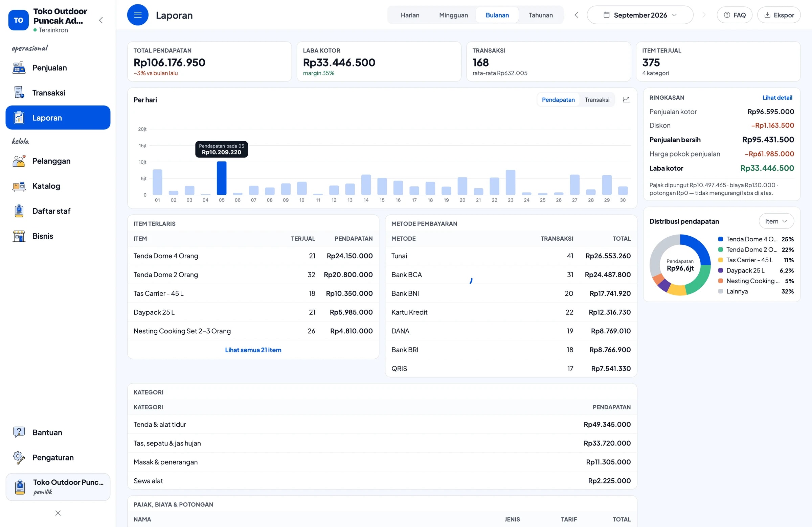812x527 pixels.
Task: Select the Bulanan period tab
Action: 497,15
